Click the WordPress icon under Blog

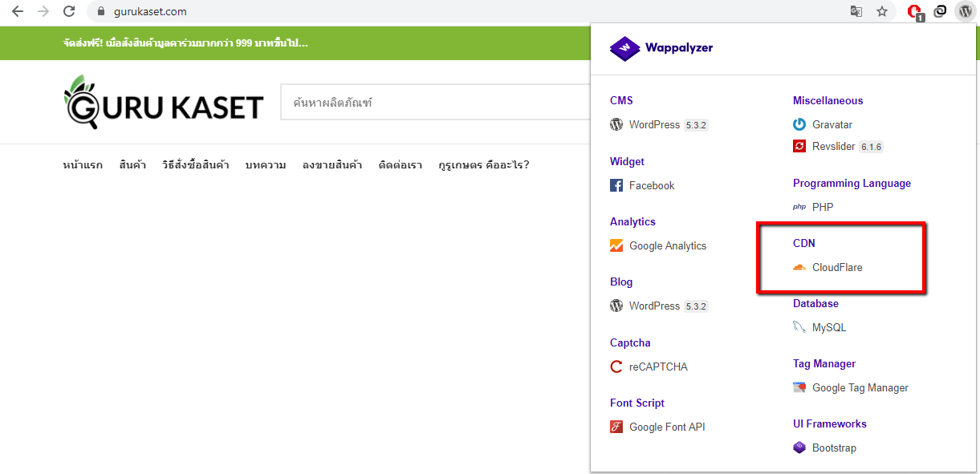[616, 306]
